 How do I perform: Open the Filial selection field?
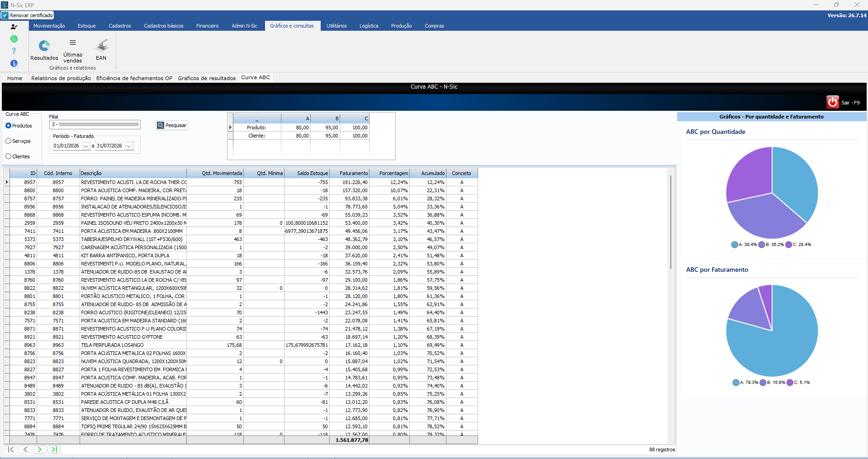[95, 124]
